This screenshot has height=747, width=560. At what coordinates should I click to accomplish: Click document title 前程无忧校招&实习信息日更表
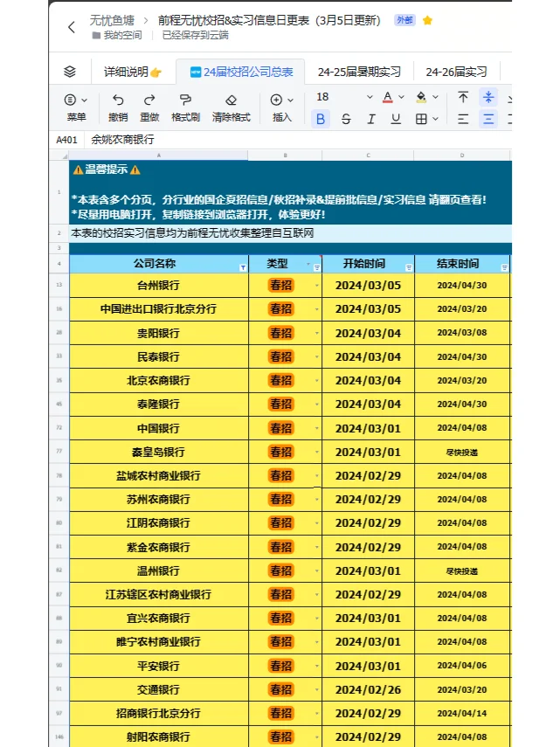pos(269,20)
